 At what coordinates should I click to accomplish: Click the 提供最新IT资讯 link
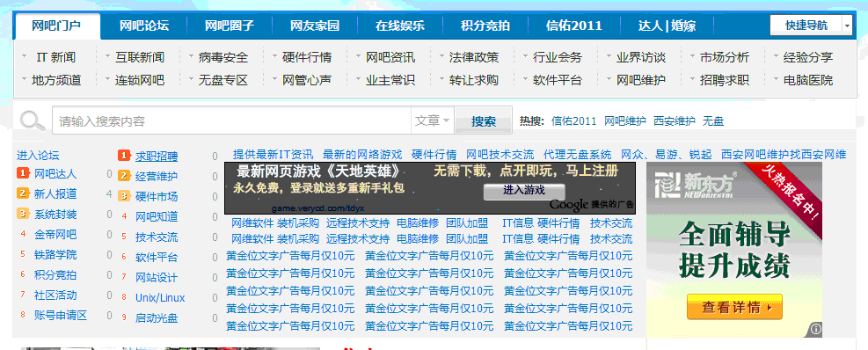tap(273, 155)
